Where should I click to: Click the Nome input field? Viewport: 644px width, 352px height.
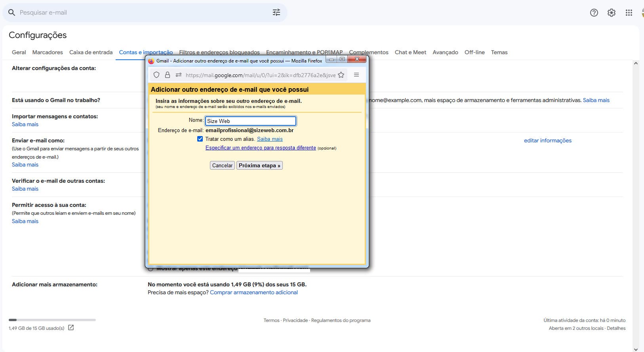click(250, 121)
